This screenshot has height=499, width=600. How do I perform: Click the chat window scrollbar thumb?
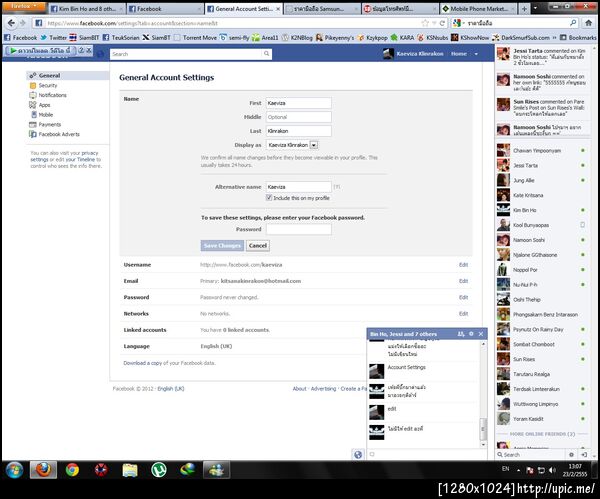click(x=483, y=429)
